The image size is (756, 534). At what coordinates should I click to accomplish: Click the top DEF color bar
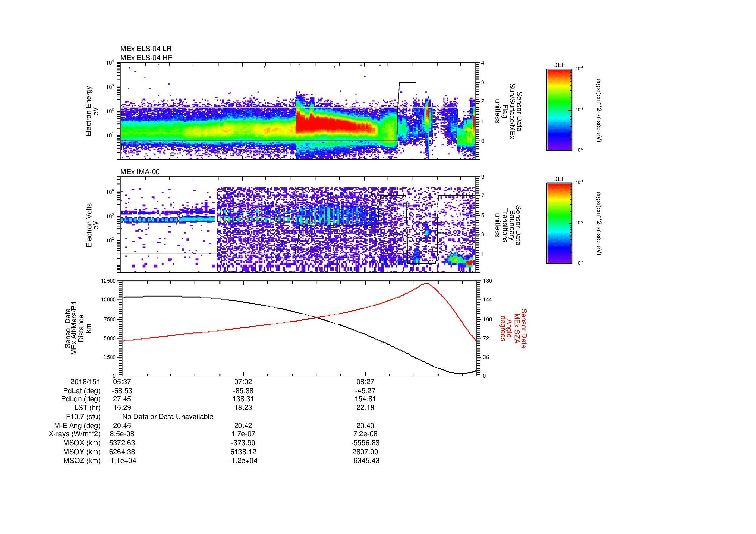559,110
